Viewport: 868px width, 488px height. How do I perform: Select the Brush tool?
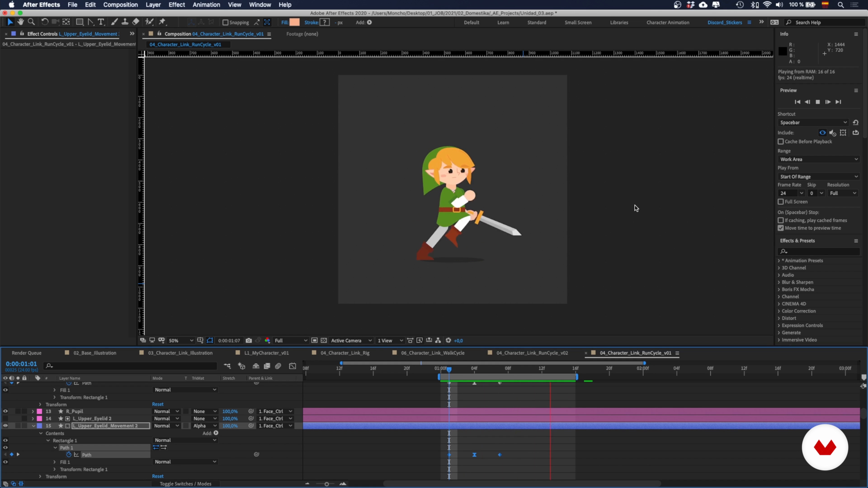pyautogui.click(x=114, y=22)
